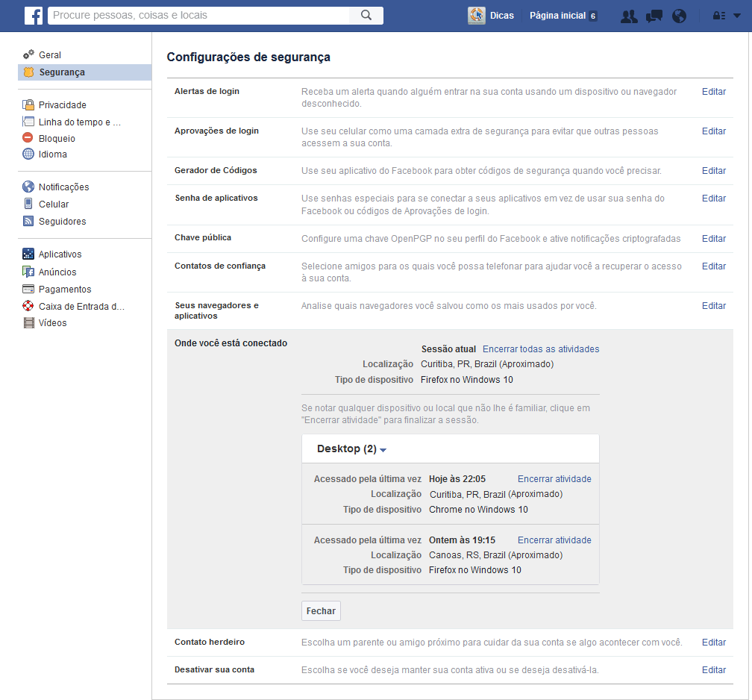Click Onde você está conectado heading
Viewport: 752px width, 700px height.
[231, 343]
